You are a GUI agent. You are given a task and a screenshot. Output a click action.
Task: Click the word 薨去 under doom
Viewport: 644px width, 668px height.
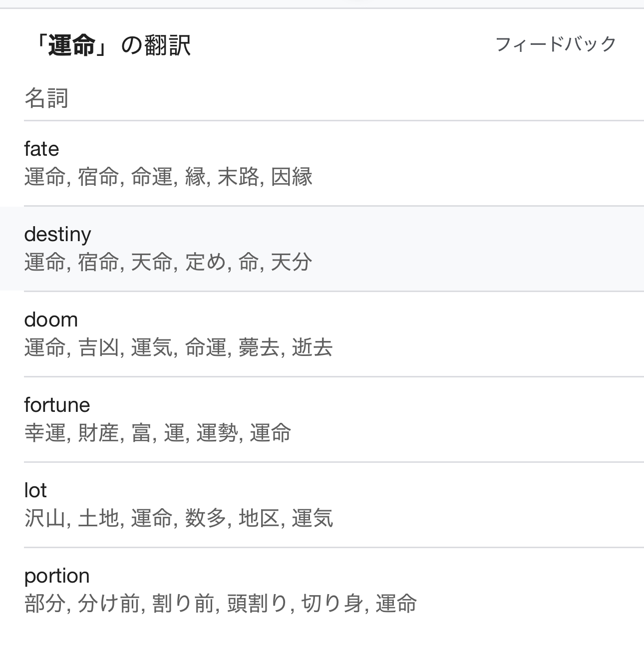click(259, 347)
